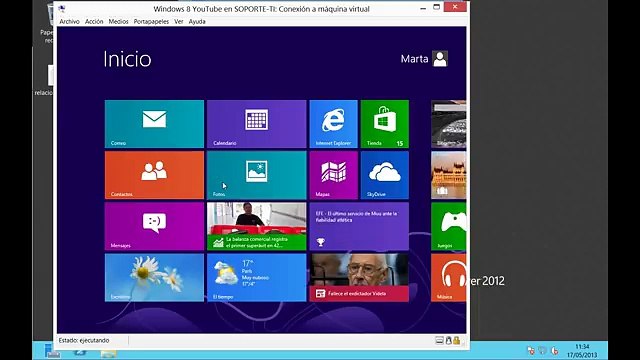Open the Música headphones tile
Screen dimensions: 640x360
tap(449, 278)
